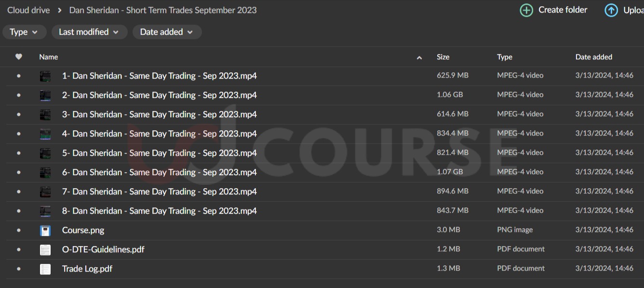Screen dimensions: 644x288
Task: Select file name 1- Dan Sheridan Same Day Trading
Action: [x=160, y=76]
